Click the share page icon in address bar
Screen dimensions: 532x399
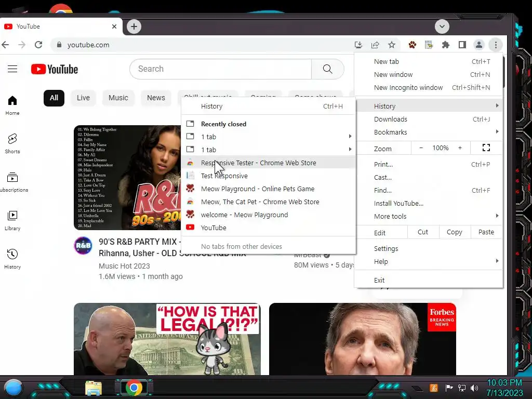click(375, 45)
